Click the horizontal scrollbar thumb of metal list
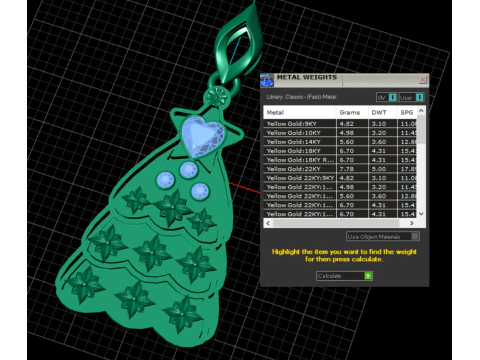This screenshot has height=360, width=480. [x=336, y=223]
